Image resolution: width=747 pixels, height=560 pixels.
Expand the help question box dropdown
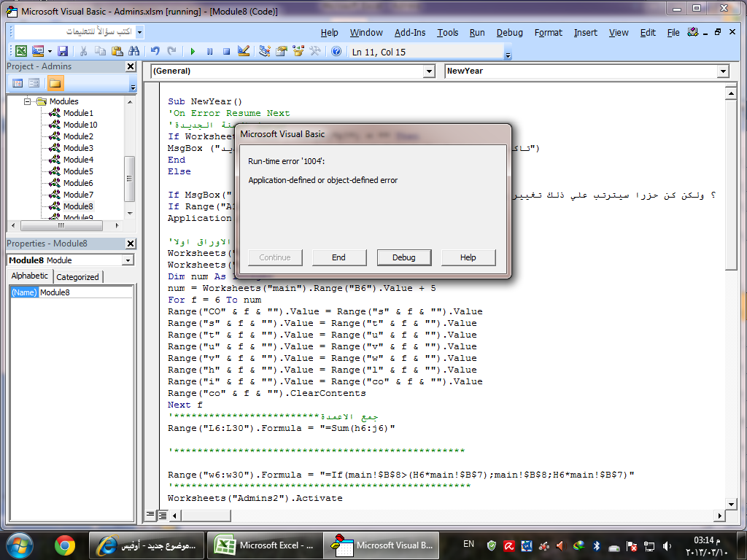pos(139,32)
